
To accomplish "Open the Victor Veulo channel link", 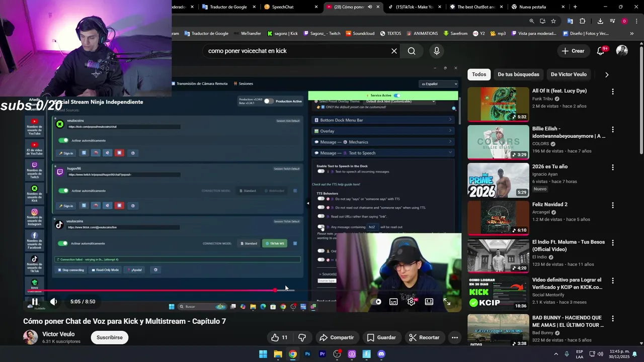I will click(58, 334).
